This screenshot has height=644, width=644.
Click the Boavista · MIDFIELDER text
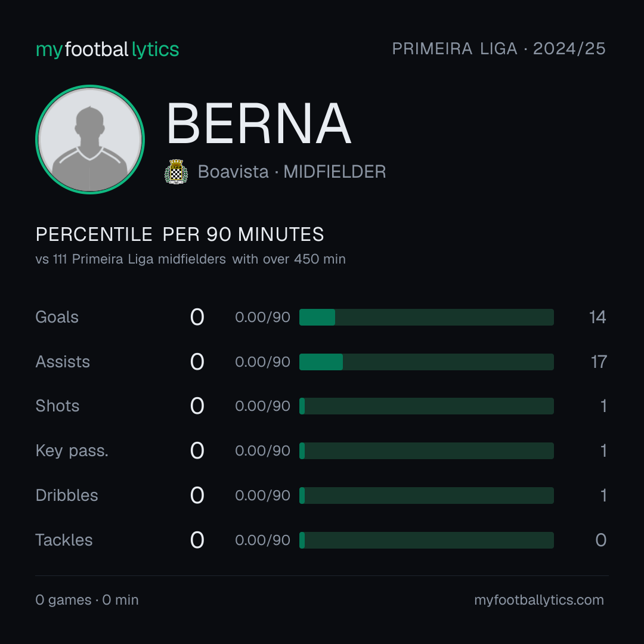tap(292, 172)
